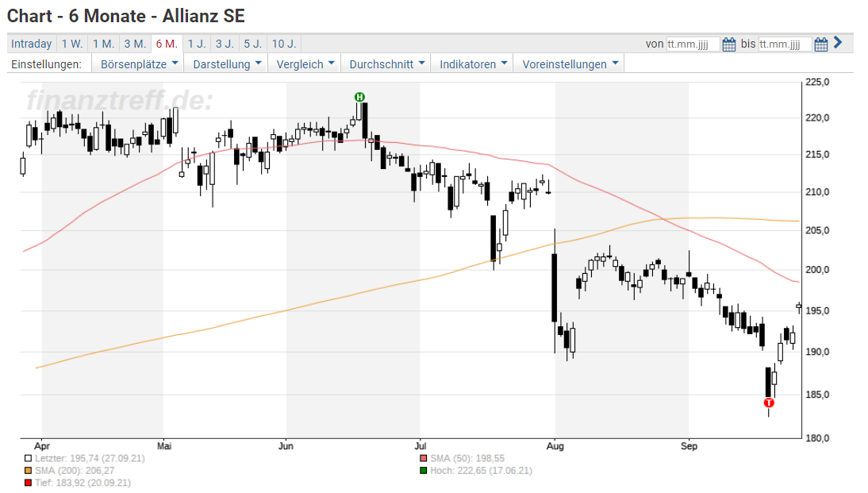This screenshot has height=493, width=868.
Task: Select the 10 J. timeframe tab
Action: pos(284,44)
